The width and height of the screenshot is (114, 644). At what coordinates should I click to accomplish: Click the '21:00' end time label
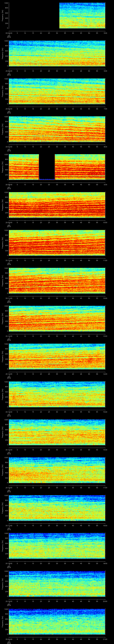pyautogui.click(x=105, y=639)
